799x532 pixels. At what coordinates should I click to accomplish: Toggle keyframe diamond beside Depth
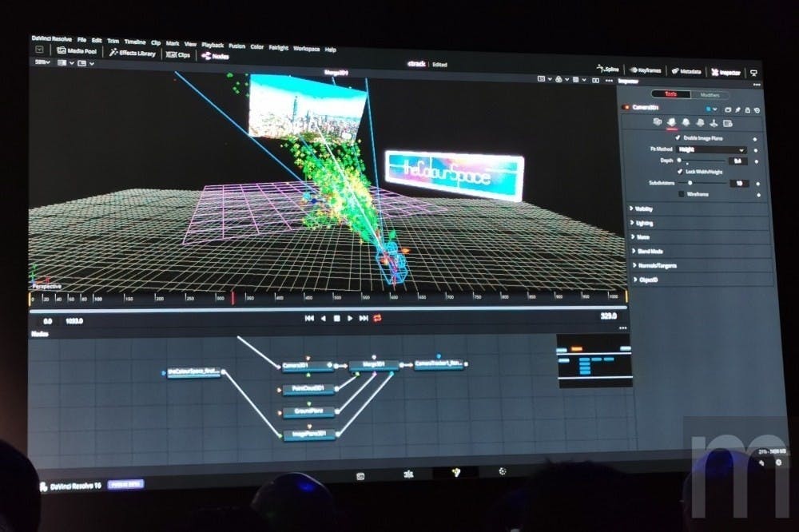coord(757,161)
